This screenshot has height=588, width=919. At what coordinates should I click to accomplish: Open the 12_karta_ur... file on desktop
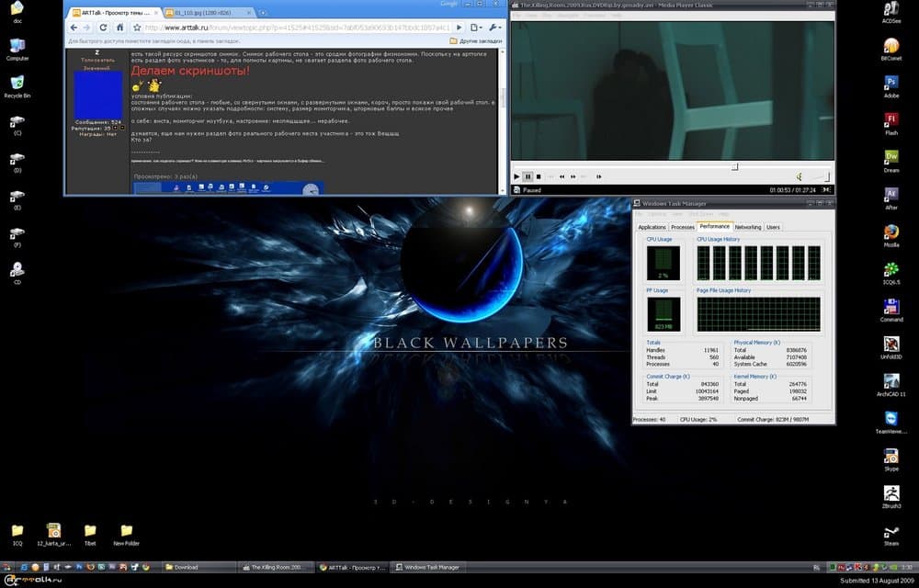click(x=53, y=534)
